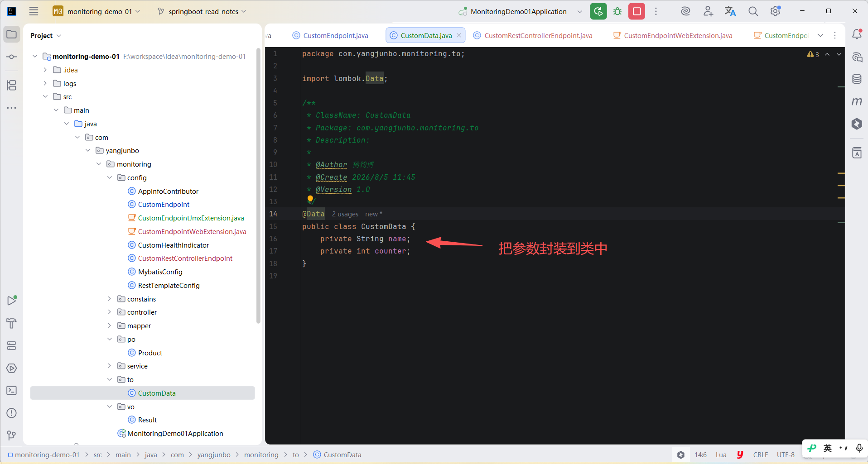The width and height of the screenshot is (868, 464).
Task: Open editor tab options kebab menu
Action: (x=835, y=35)
